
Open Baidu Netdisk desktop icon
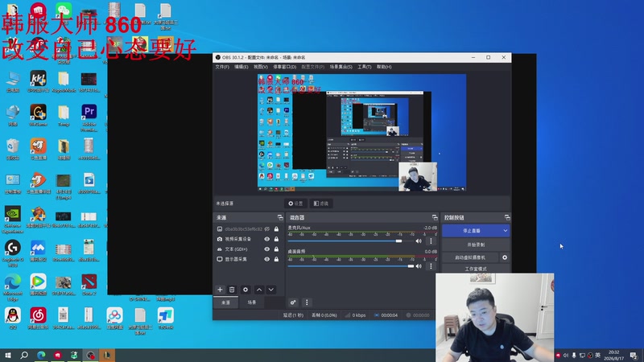114,319
